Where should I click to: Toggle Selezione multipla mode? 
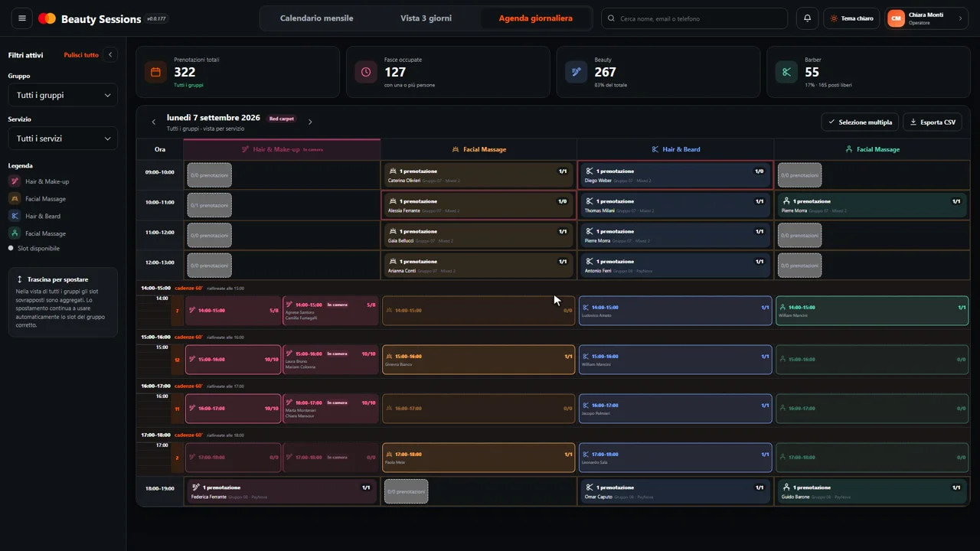click(859, 122)
